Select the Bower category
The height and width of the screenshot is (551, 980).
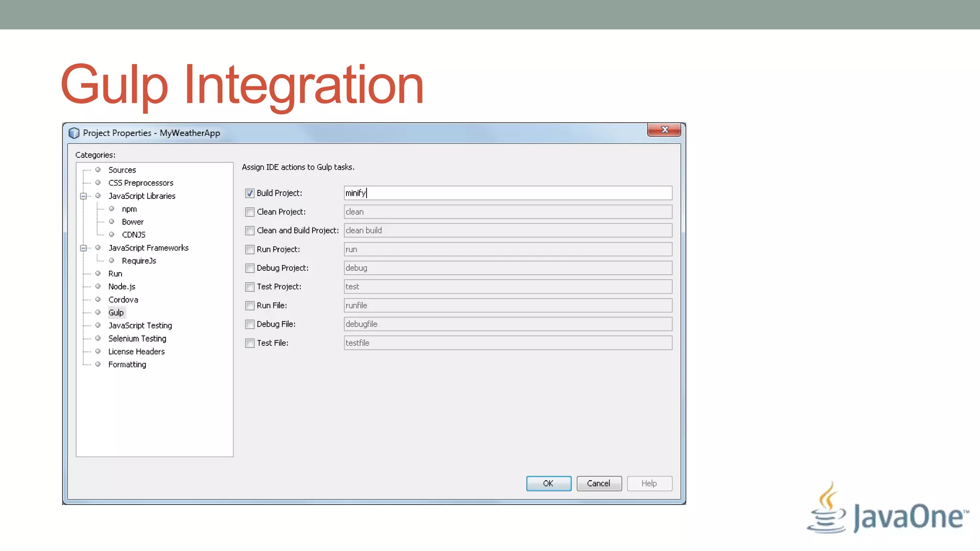pyautogui.click(x=133, y=222)
